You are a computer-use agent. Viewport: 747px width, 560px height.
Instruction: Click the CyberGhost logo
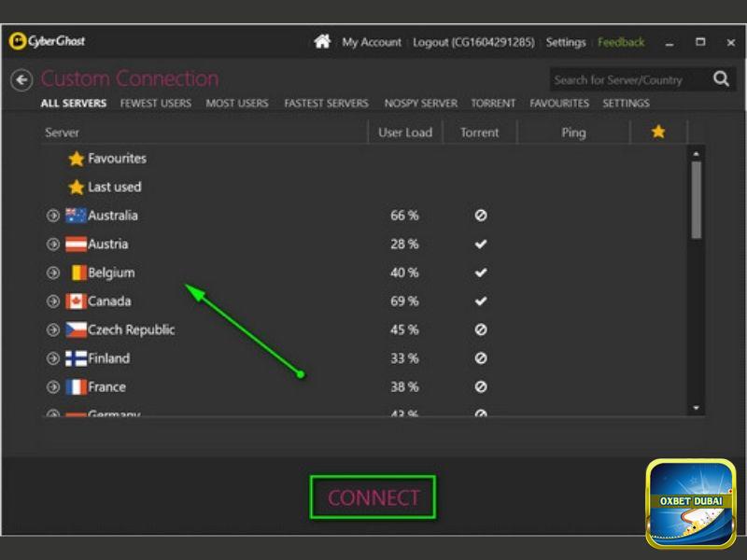coord(47,42)
